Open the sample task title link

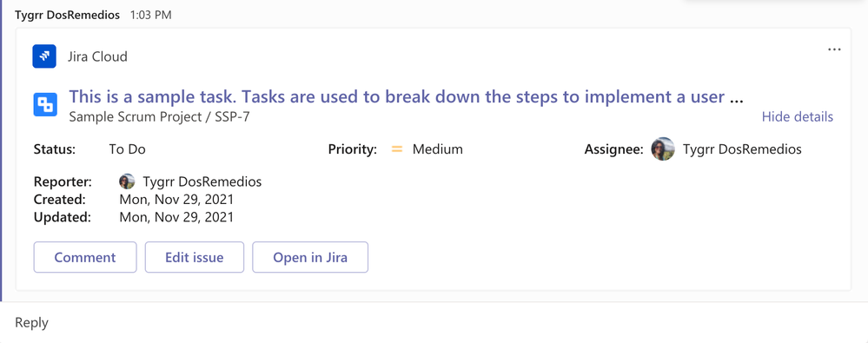[405, 96]
